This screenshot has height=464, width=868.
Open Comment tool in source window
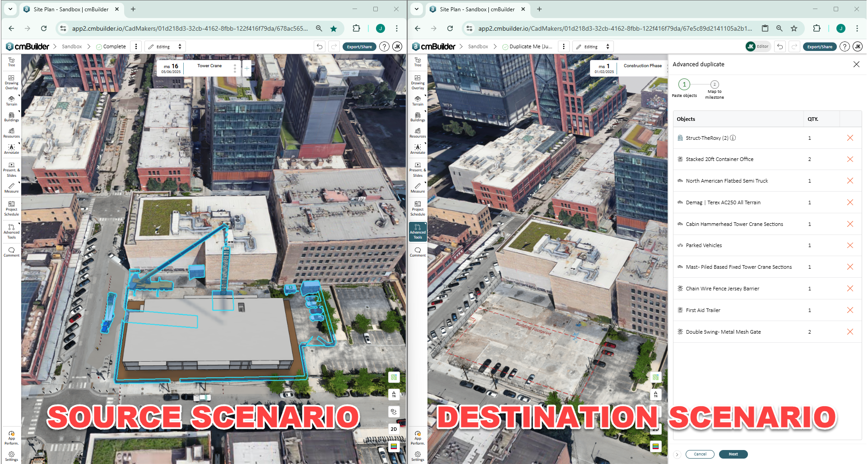[11, 252]
